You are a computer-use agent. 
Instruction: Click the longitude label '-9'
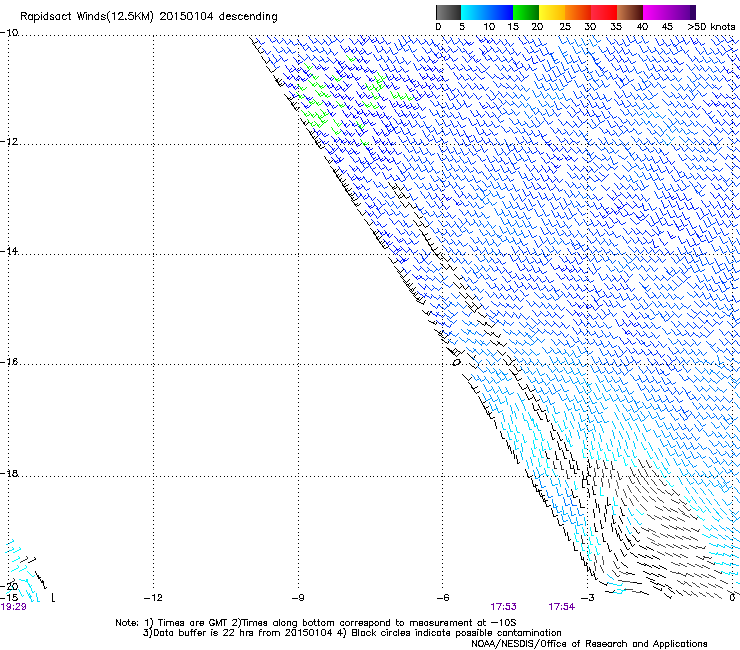pos(298,598)
